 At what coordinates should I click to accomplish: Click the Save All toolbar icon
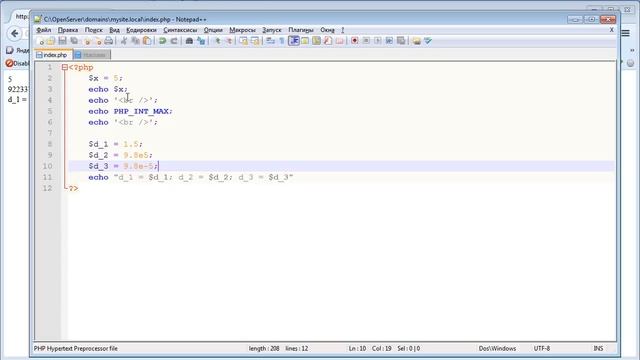coord(74,41)
